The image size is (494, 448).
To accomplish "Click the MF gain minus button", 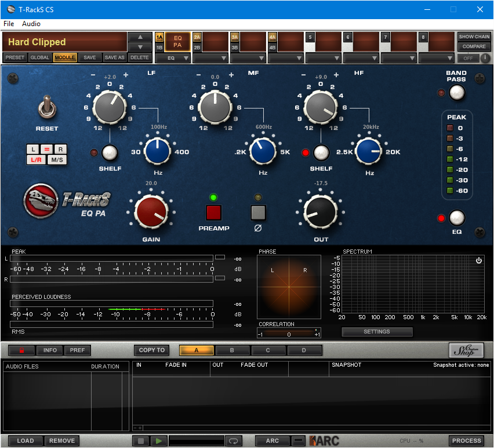I will point(198,75).
